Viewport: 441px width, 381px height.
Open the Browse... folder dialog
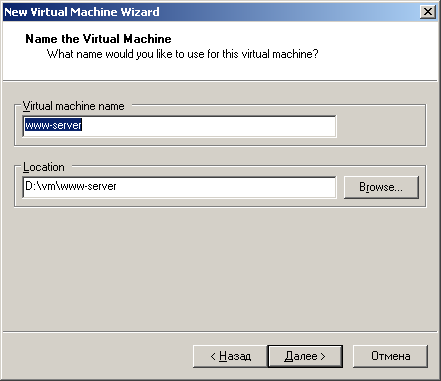click(x=381, y=187)
